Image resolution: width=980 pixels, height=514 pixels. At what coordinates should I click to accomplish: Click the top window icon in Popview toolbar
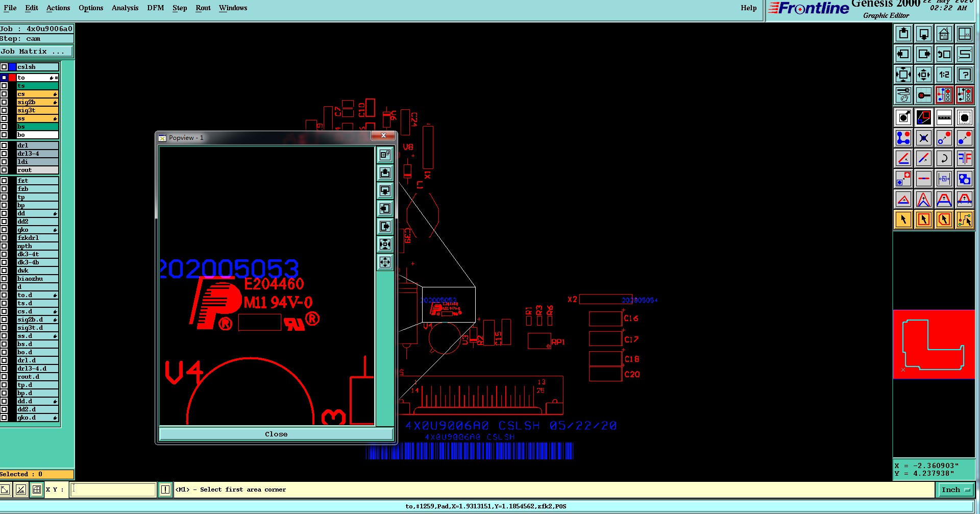point(385,155)
